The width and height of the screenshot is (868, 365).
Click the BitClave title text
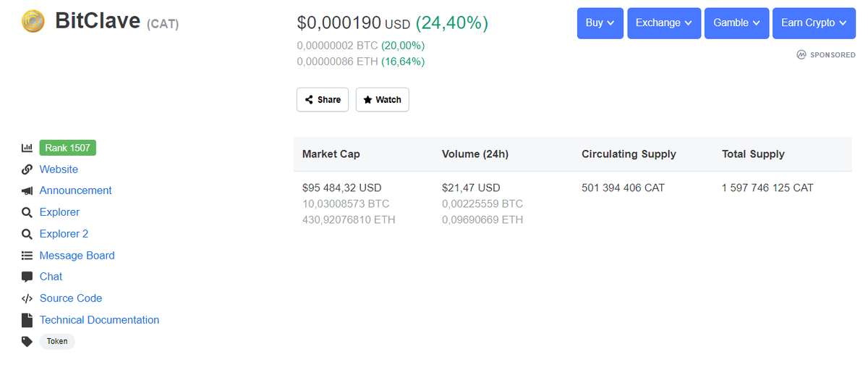pyautogui.click(x=98, y=21)
